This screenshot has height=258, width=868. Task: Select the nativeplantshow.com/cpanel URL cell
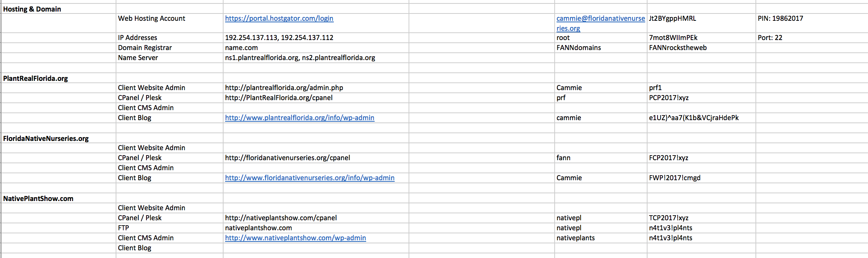click(281, 218)
